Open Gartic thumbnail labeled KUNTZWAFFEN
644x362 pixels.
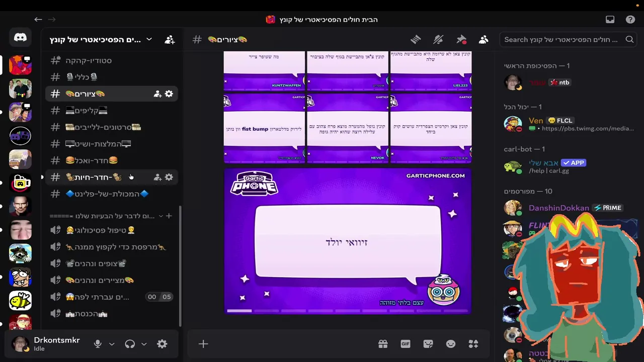(264, 70)
